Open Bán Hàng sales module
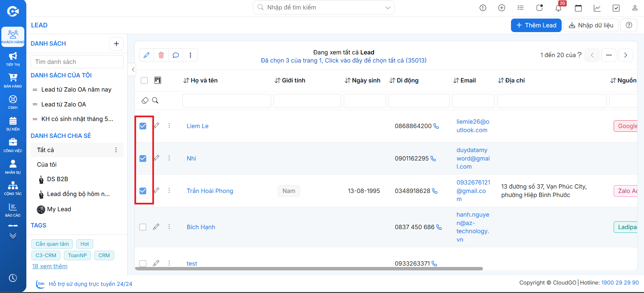The image size is (644, 293). (13, 80)
